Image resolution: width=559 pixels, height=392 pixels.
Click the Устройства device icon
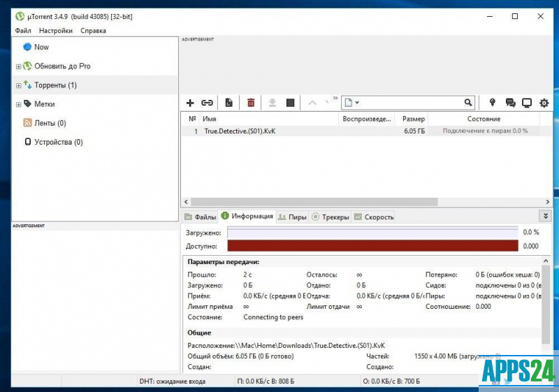click(27, 141)
